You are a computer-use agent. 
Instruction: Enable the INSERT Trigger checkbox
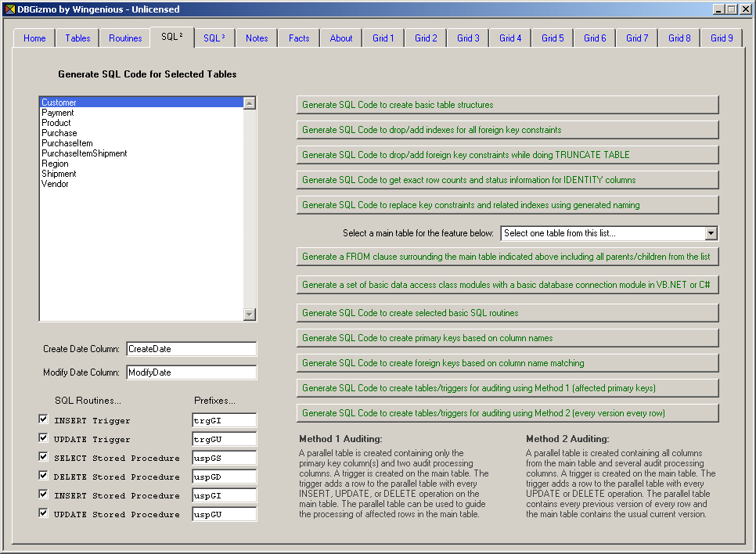tap(44, 419)
